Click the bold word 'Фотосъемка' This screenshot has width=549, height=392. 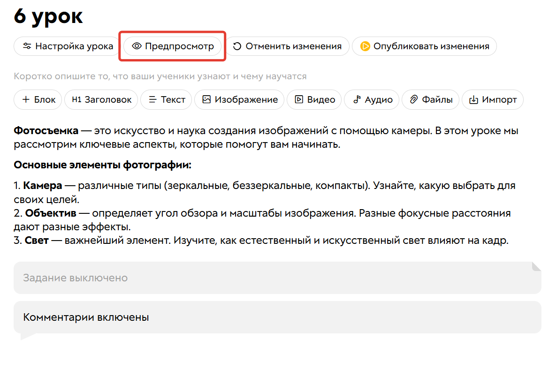(x=46, y=130)
